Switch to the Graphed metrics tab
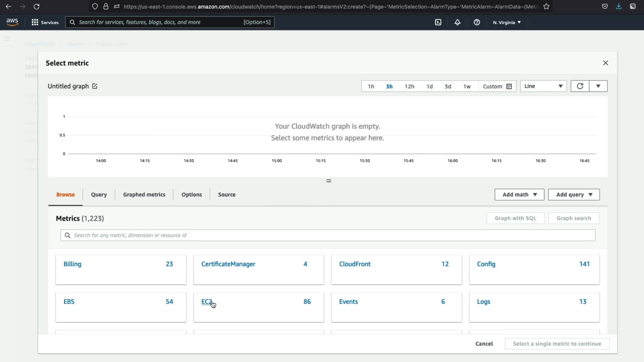 pyautogui.click(x=144, y=194)
